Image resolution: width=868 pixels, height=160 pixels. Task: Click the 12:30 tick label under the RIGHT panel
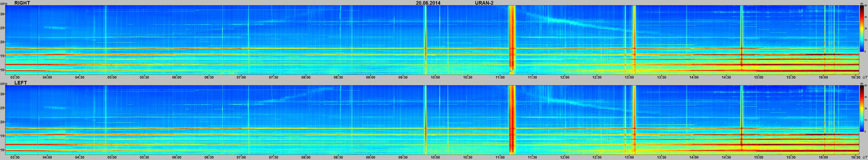point(597,77)
